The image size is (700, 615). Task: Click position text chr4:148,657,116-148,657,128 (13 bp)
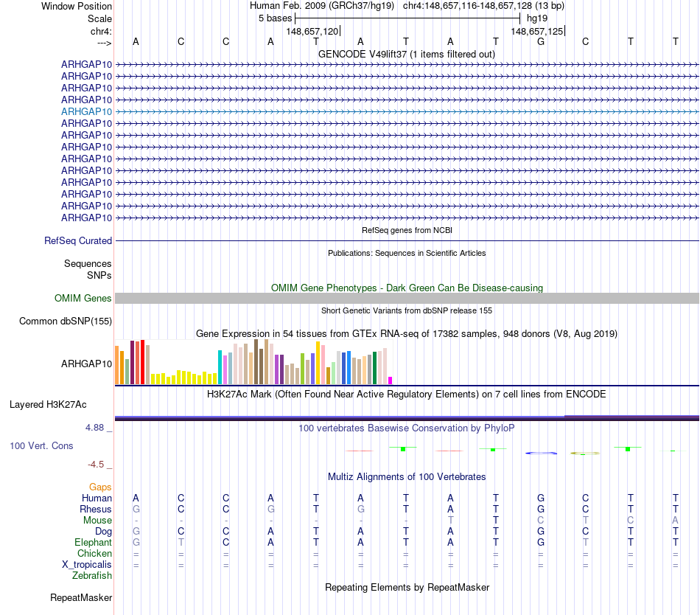483,6
